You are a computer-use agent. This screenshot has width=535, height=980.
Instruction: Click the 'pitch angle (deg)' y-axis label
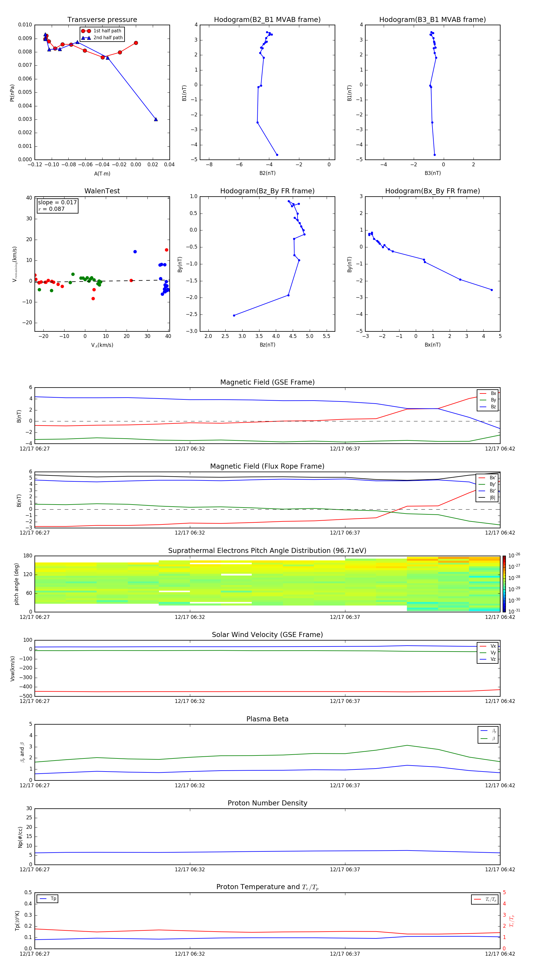click(16, 584)
